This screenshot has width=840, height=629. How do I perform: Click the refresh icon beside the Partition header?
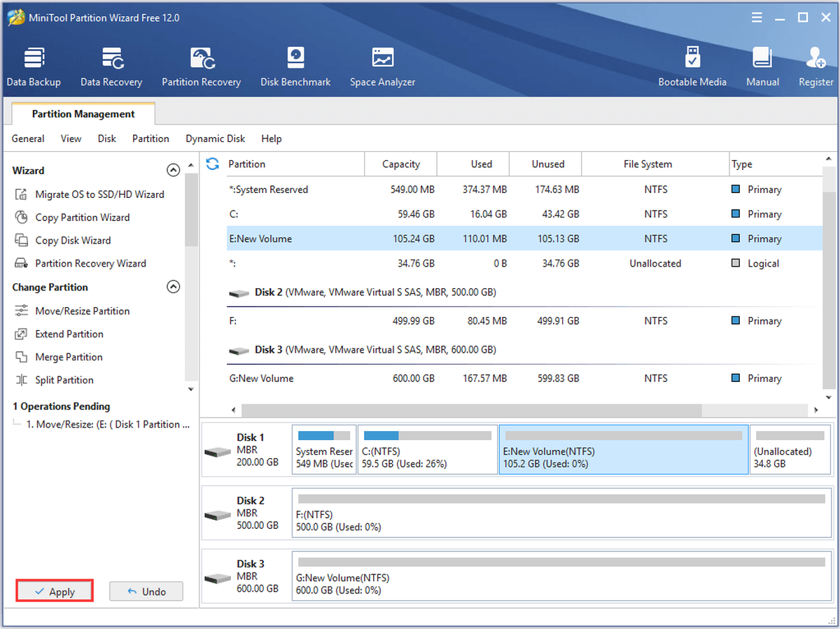coord(212,164)
